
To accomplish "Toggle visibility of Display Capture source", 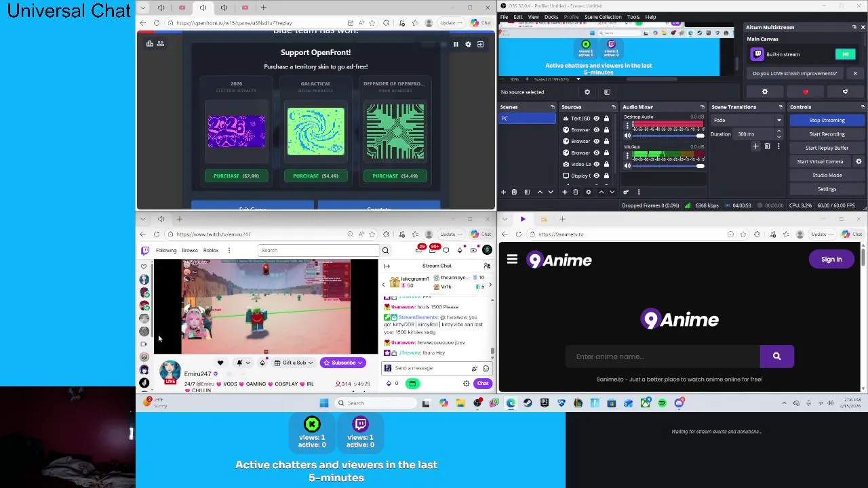I will tap(597, 176).
